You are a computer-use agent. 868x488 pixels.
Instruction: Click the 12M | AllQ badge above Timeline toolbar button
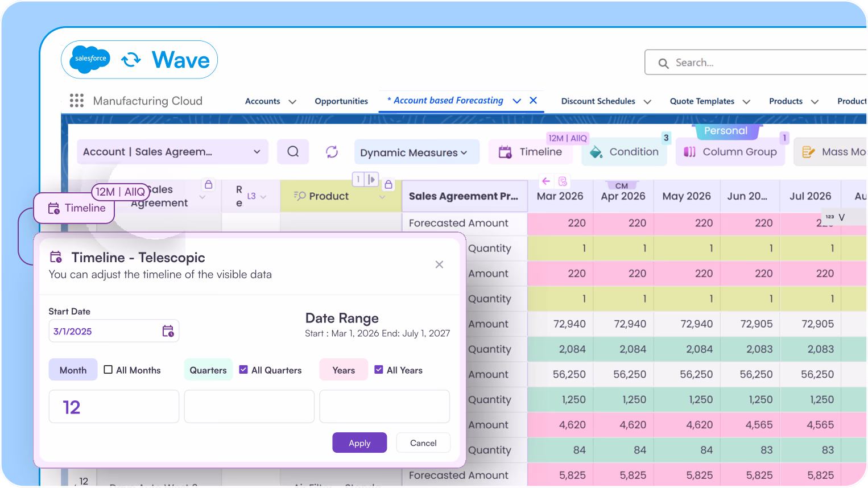coord(567,138)
